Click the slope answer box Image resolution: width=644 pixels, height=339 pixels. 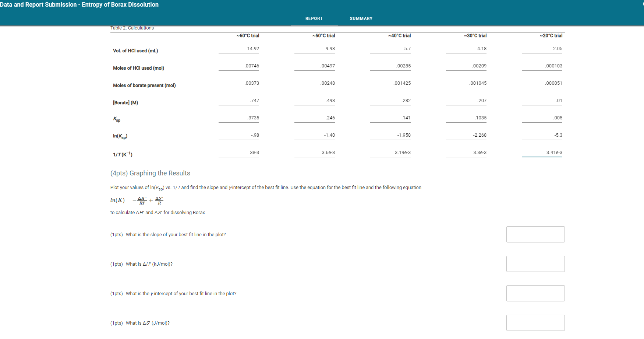click(535, 234)
